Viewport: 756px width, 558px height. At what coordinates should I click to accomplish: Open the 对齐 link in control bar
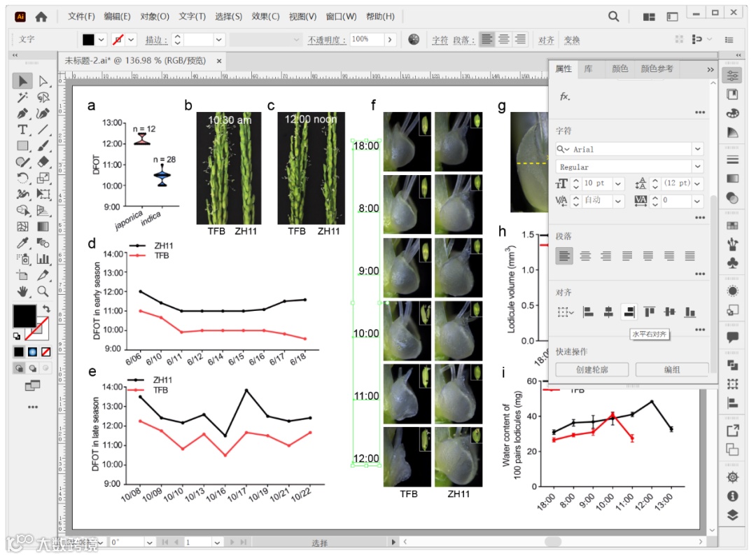pyautogui.click(x=546, y=40)
